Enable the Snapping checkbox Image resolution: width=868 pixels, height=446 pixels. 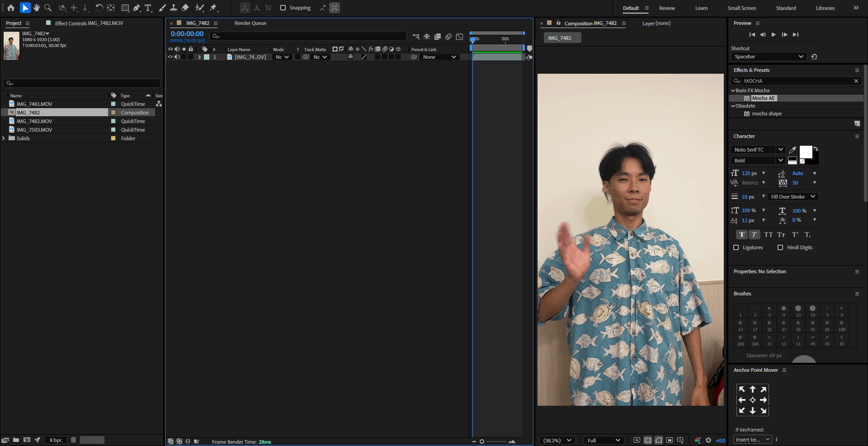click(x=283, y=8)
